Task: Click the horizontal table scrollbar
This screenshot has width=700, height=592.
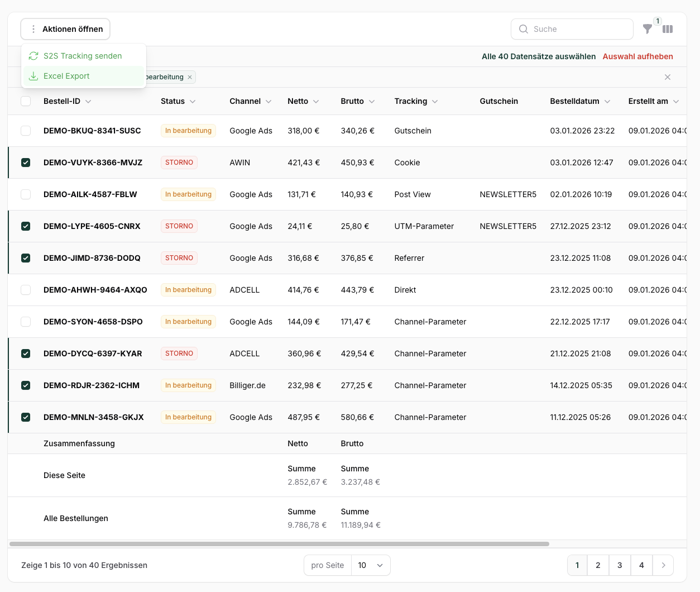Action: (279, 544)
